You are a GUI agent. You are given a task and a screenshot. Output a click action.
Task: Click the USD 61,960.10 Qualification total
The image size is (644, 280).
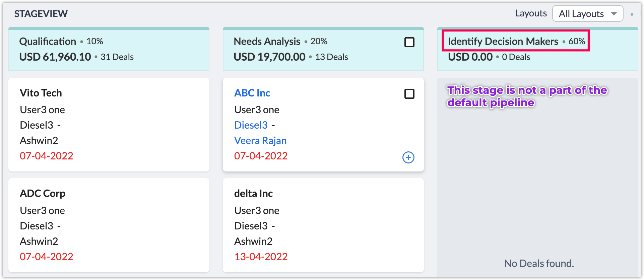55,57
